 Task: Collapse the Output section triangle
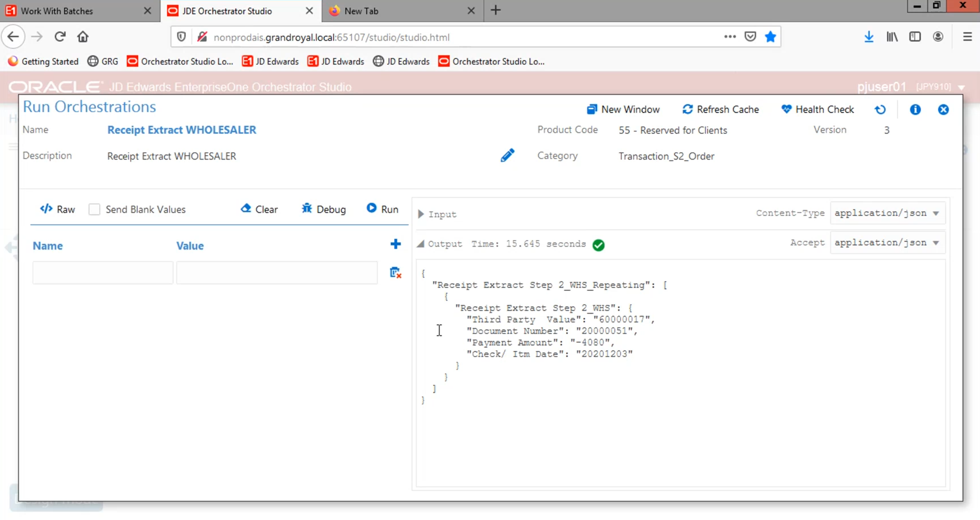pyautogui.click(x=420, y=244)
